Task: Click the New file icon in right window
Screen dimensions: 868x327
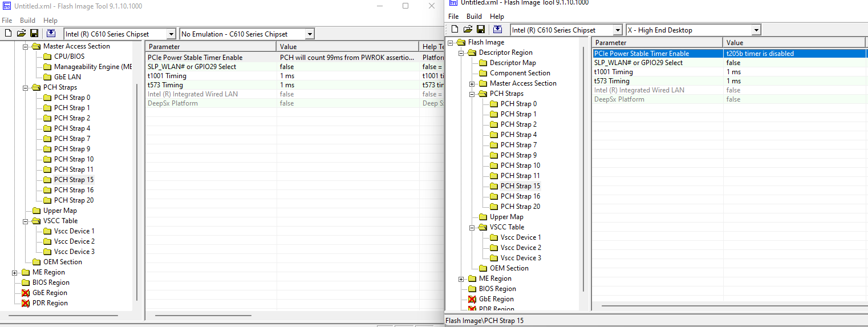Action: click(x=455, y=29)
